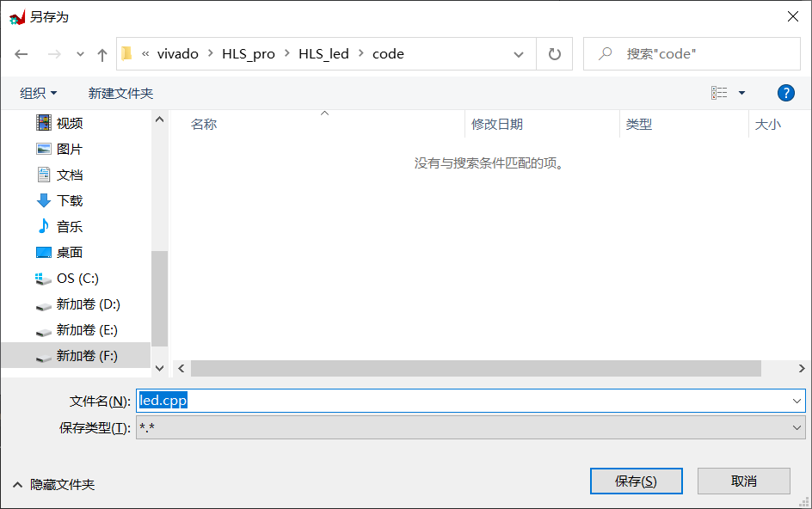Viewport: 812px width, 509px height.
Task: Click the 保存 (Save) button
Action: [x=636, y=481]
